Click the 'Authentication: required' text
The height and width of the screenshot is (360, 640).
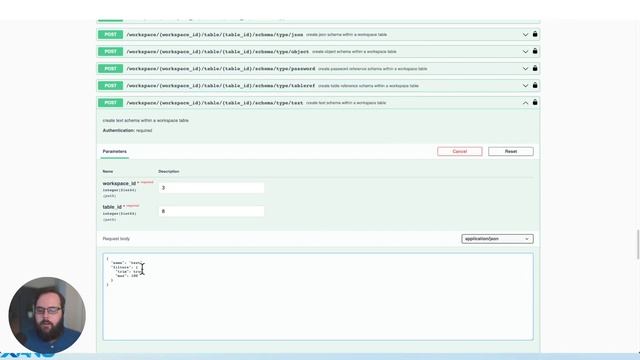127,131
